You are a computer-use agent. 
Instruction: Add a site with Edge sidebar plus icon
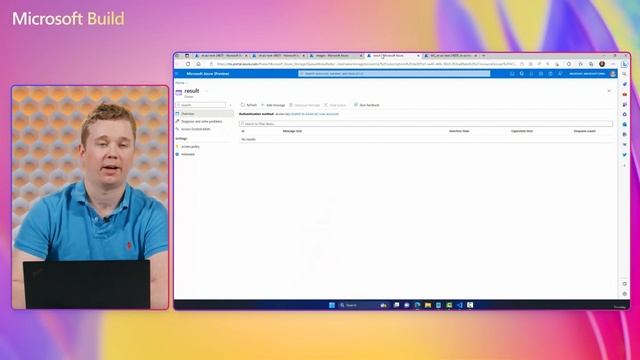pos(624,166)
